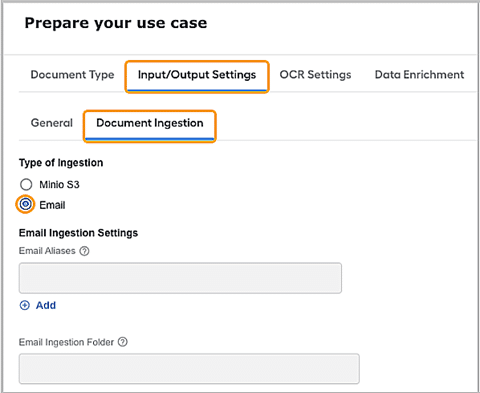The width and height of the screenshot is (480, 393).
Task: Focus the Email Aliases input field
Action: 180,278
